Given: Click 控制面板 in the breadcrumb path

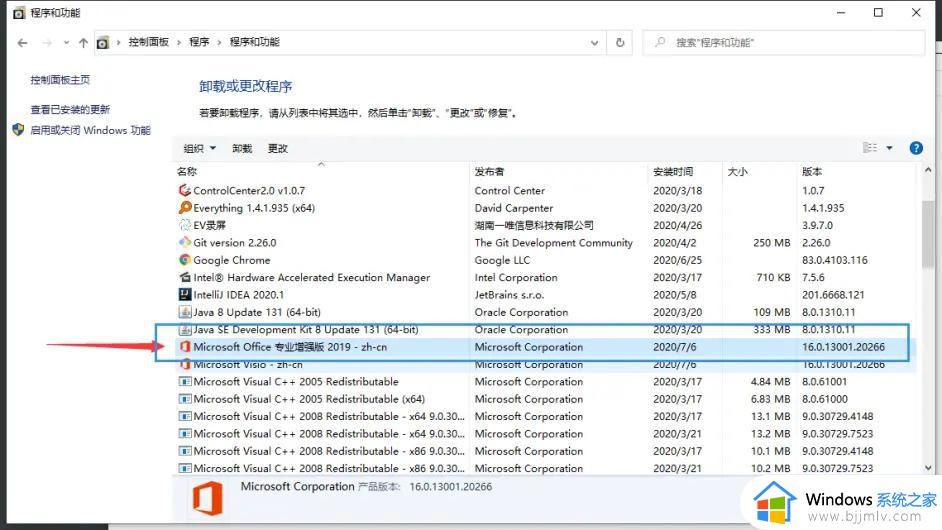Looking at the screenshot, I should (148, 42).
